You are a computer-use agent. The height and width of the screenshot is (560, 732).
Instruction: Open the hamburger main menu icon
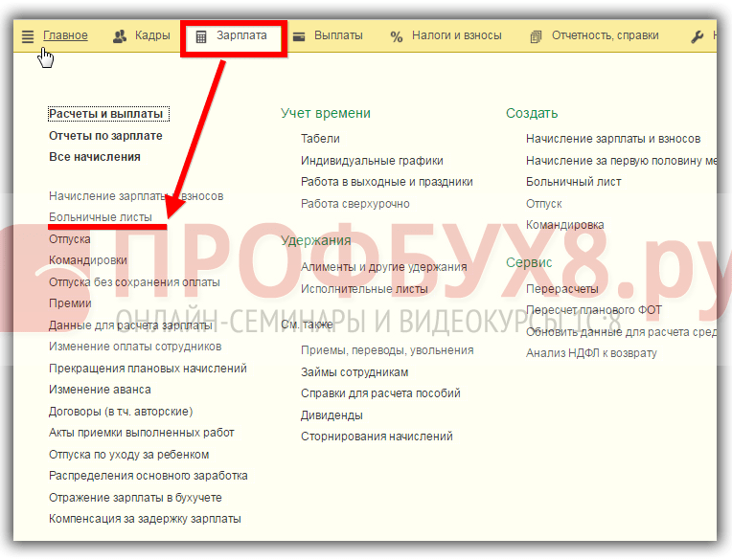(28, 36)
